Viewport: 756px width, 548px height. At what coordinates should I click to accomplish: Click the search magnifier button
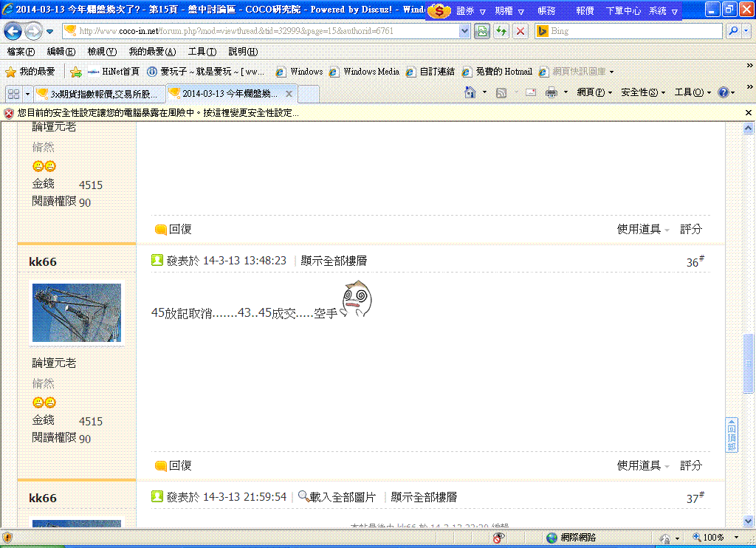point(733,31)
